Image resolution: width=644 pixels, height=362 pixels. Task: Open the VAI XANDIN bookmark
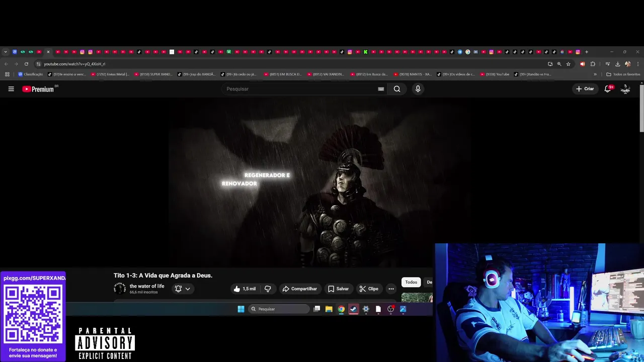(x=326, y=74)
